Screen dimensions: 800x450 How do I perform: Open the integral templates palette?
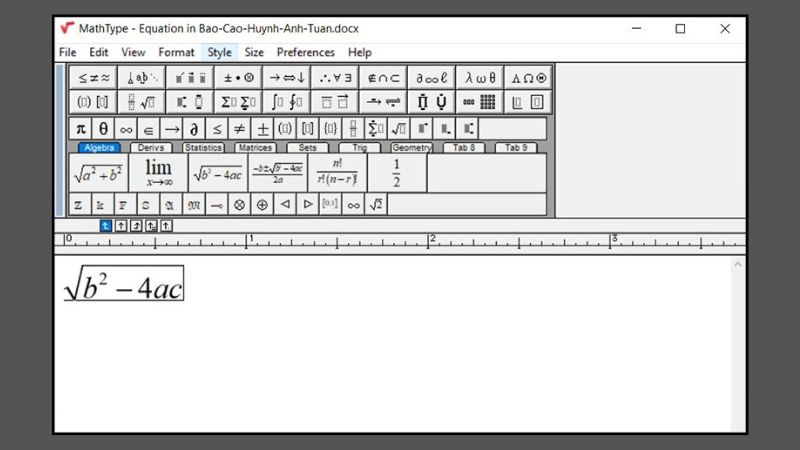(x=285, y=102)
